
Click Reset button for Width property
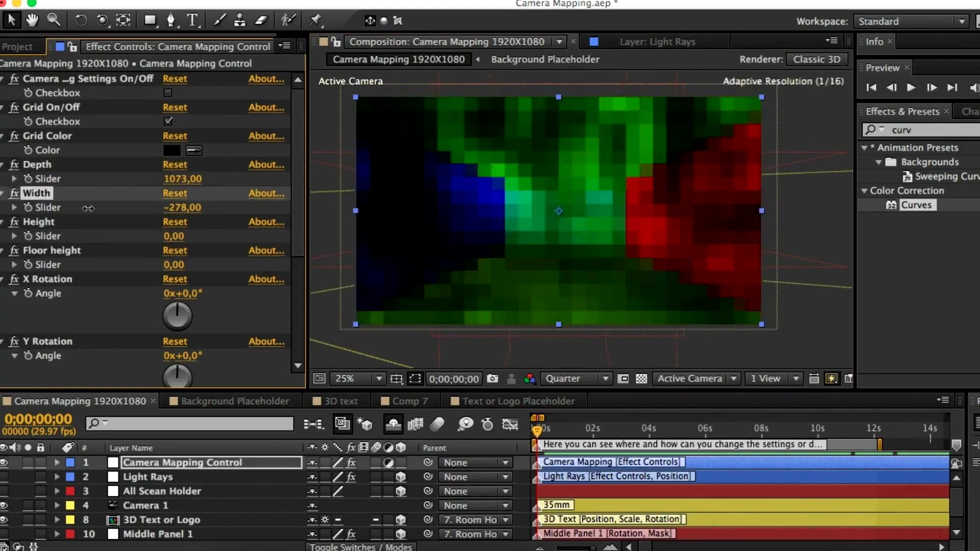coord(175,193)
